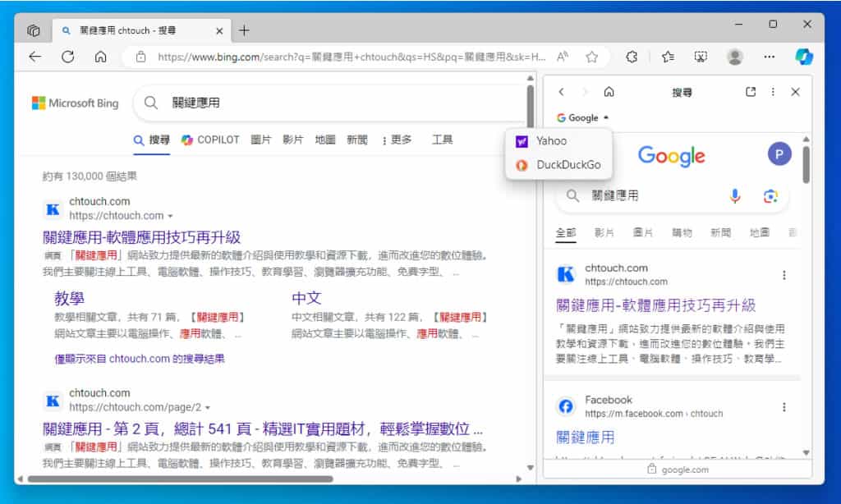Open Settings and more ellipsis menu
Viewport: 841px width, 504px height.
(x=769, y=57)
